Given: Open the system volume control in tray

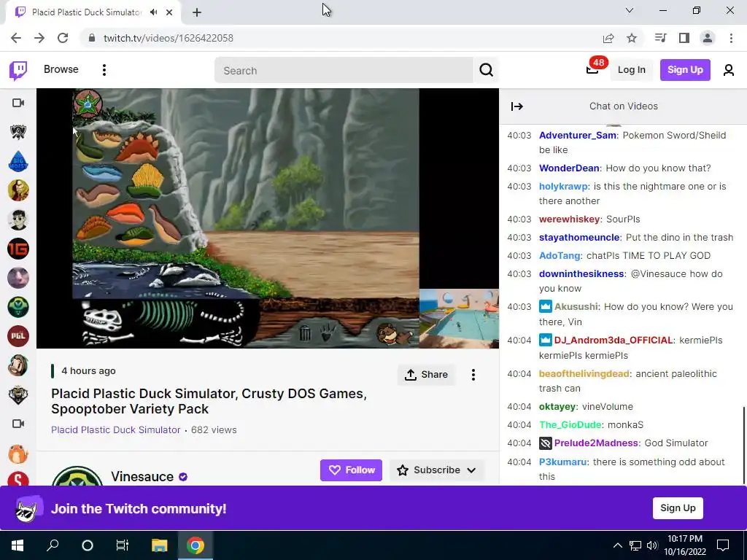Looking at the screenshot, I should pos(652,545).
